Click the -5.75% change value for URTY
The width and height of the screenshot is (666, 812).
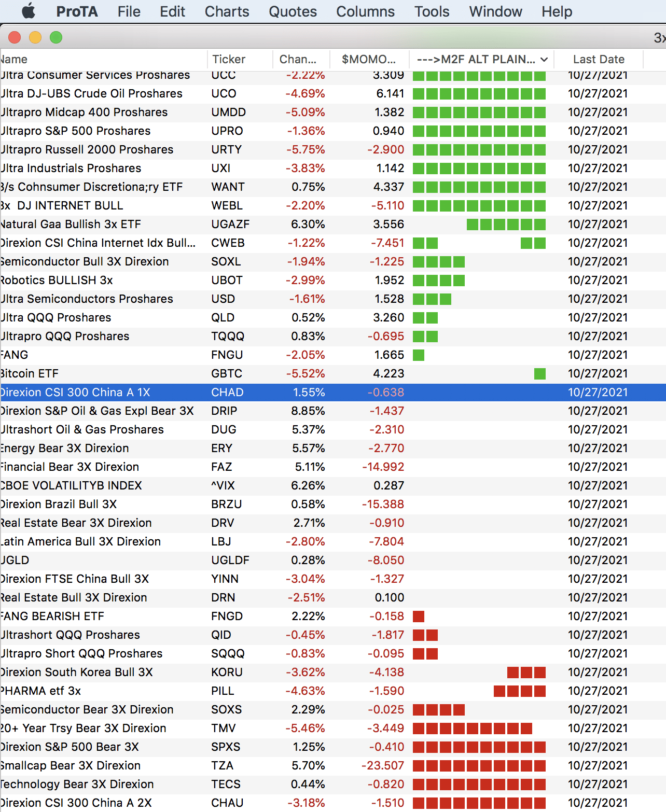(306, 149)
